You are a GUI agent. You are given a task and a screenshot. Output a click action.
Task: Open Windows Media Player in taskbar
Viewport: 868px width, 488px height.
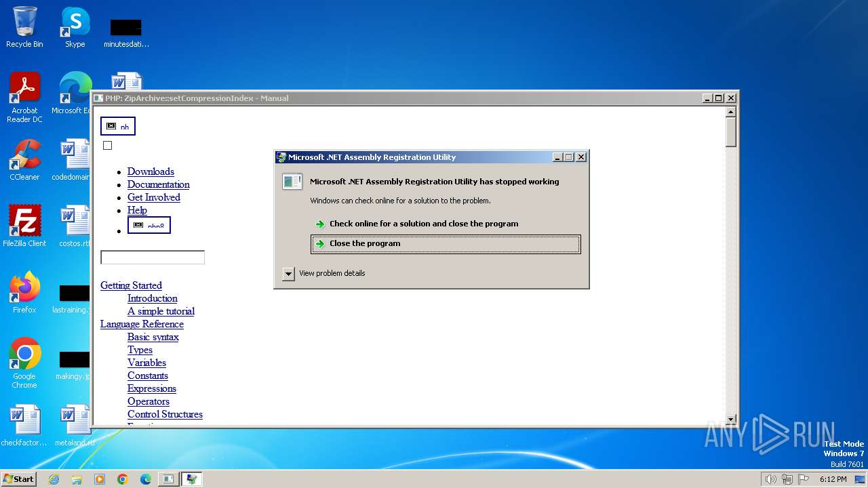click(100, 479)
